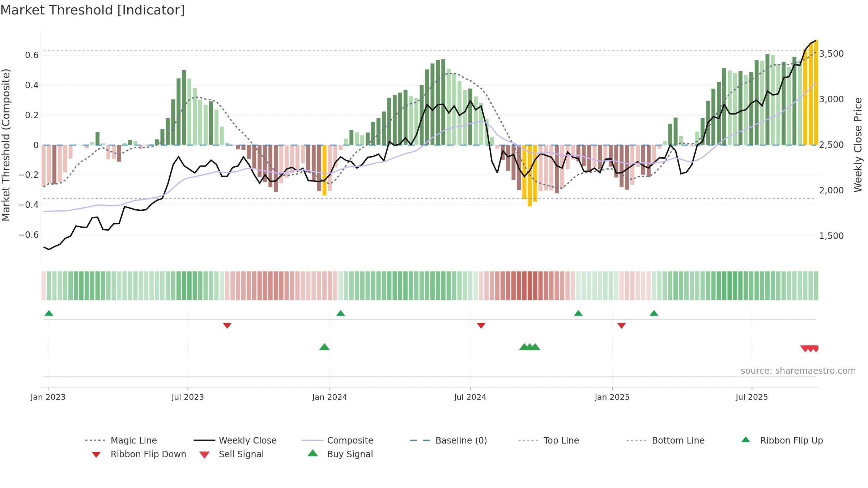Click the Weekly Close Price axis title

[858, 145]
